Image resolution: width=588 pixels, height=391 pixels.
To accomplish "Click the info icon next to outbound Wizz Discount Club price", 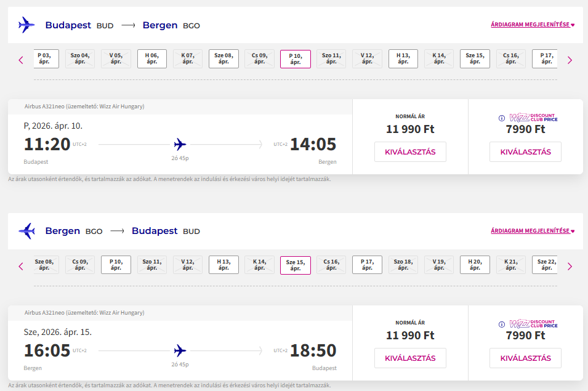I will pos(501,118).
